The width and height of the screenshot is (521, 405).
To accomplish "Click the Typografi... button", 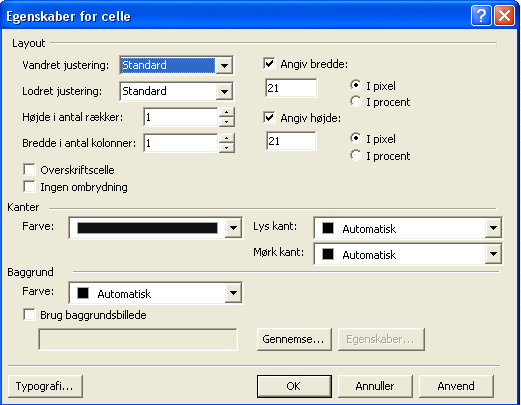I will point(45,386).
